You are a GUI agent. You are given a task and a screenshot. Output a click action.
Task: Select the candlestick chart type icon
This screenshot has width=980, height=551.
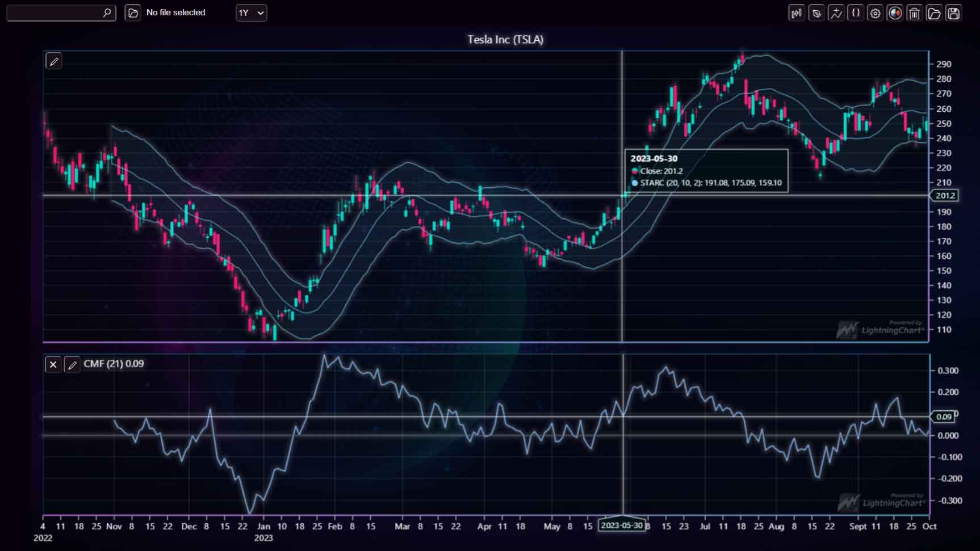coord(796,12)
